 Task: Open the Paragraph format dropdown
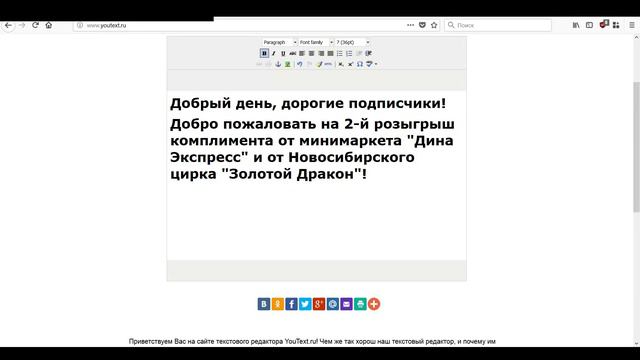point(280,42)
